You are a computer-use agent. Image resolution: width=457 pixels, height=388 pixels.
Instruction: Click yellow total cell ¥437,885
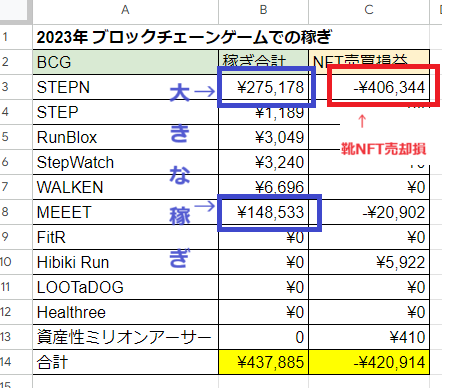[263, 362]
